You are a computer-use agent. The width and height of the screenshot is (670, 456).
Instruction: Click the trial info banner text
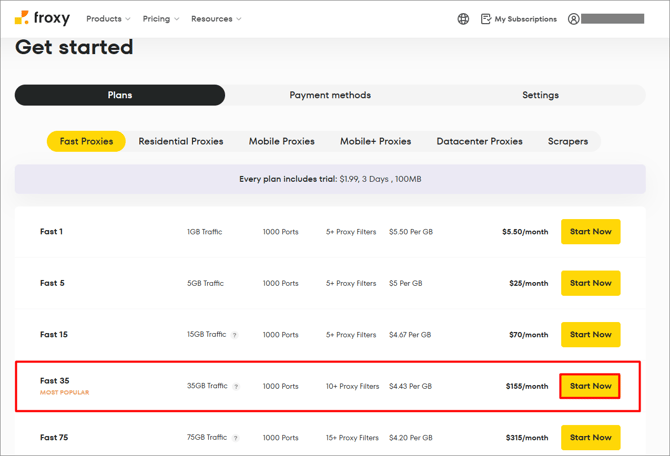coord(330,179)
